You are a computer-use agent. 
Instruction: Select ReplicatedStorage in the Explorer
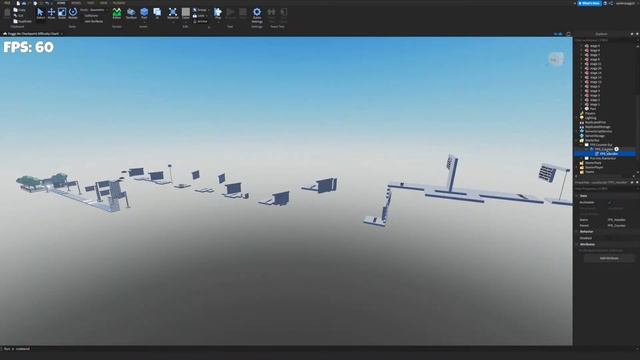point(598,127)
